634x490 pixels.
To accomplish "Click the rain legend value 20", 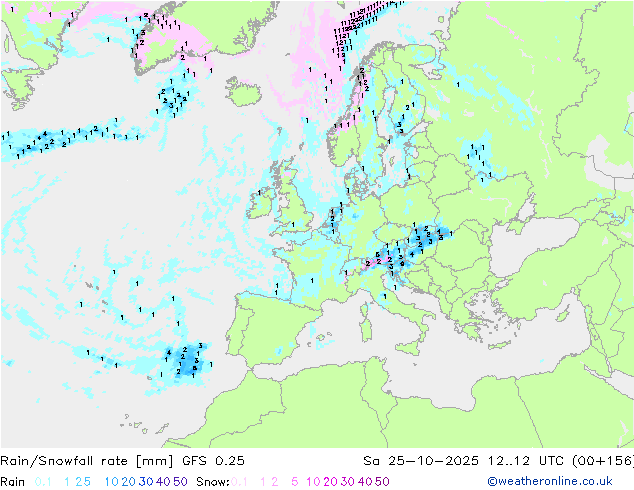I will (129, 482).
